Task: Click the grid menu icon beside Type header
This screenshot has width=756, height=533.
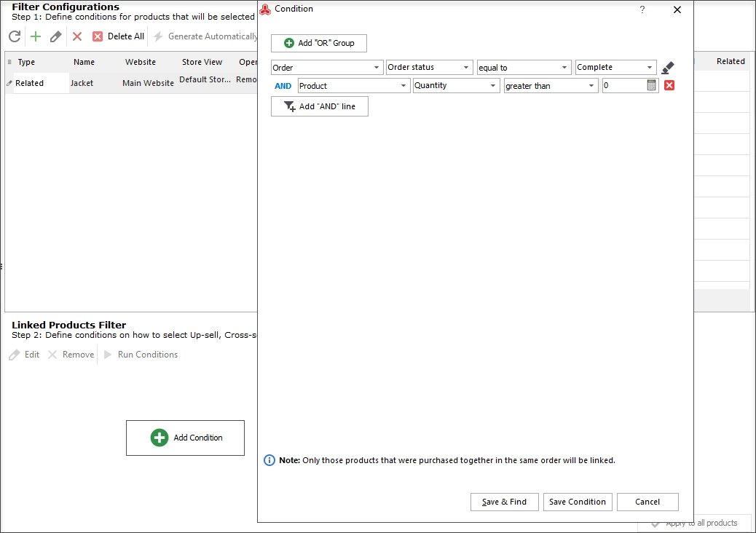Action: pyautogui.click(x=9, y=62)
